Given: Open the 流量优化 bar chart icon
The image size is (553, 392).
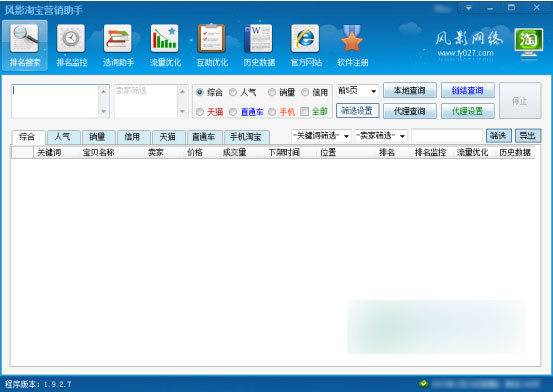Looking at the screenshot, I should [165, 38].
